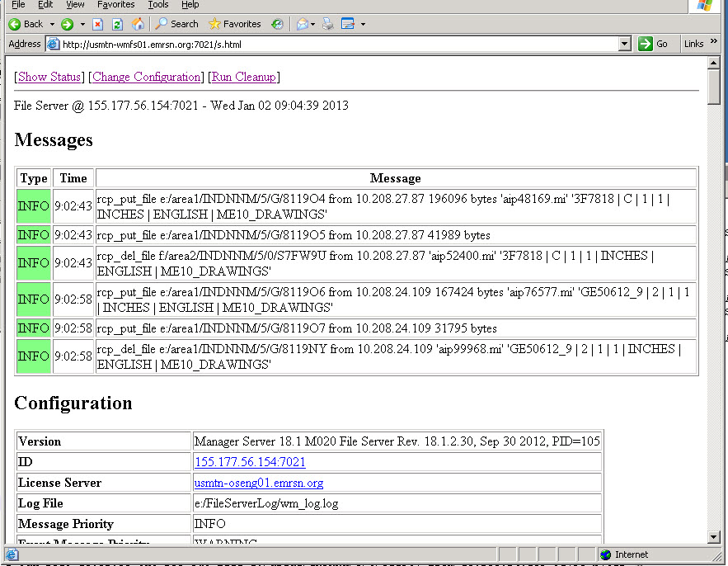Open the Show Status link

click(x=49, y=77)
